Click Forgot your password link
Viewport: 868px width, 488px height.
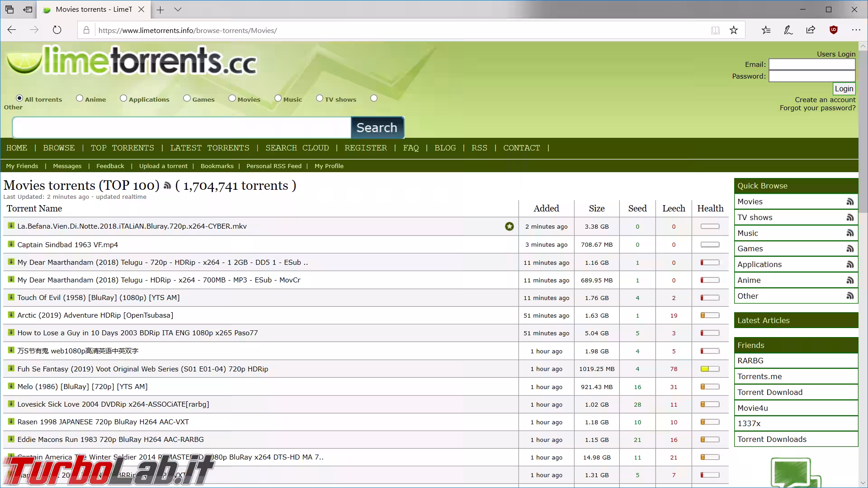coord(817,108)
